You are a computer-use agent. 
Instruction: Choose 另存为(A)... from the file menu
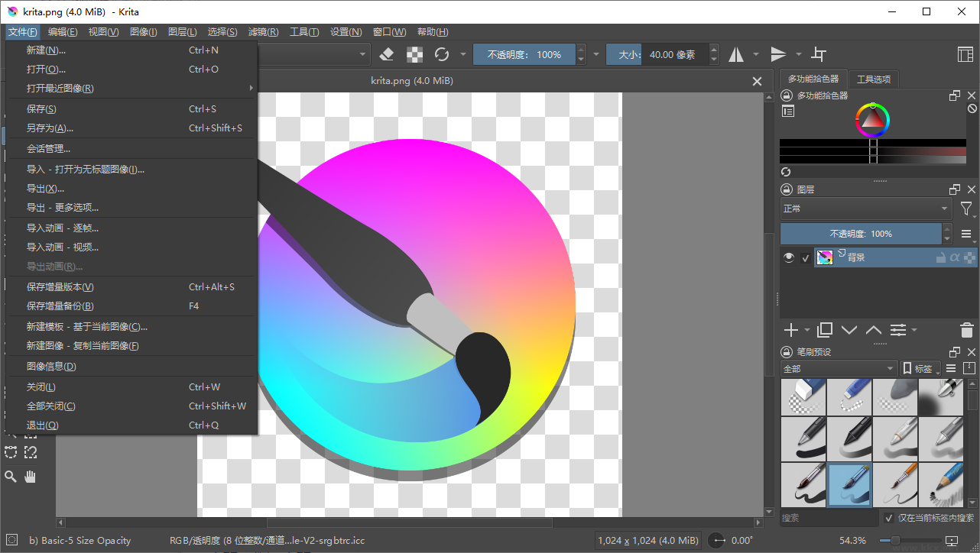point(50,128)
